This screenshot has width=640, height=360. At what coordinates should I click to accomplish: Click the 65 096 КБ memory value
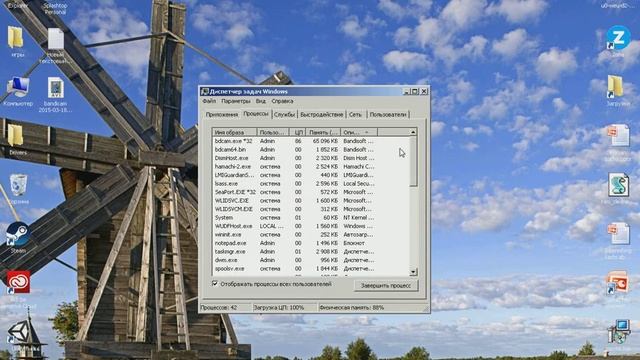(x=325, y=141)
